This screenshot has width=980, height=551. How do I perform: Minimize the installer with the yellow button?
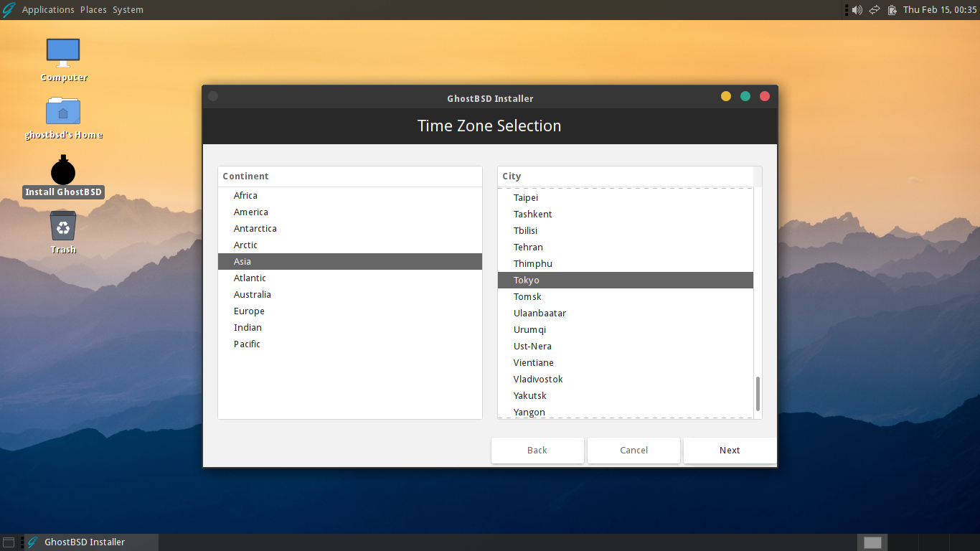tap(726, 96)
